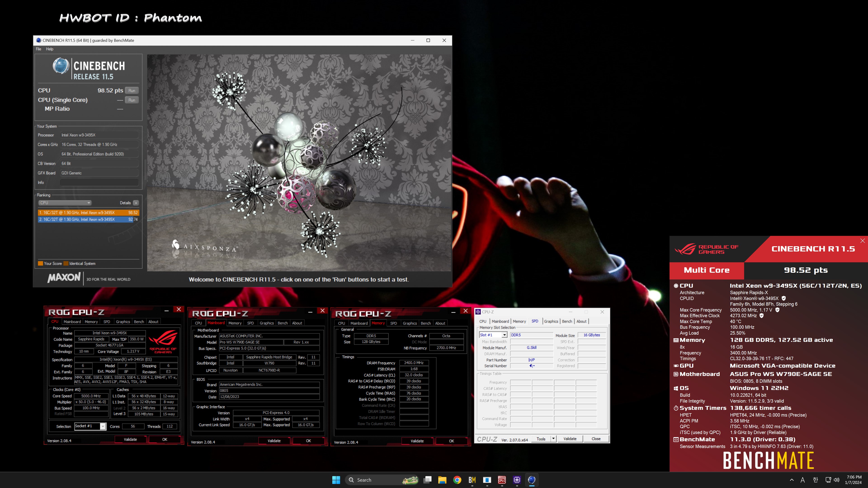Click the 98.52 pts score in BenchMate panel
This screenshot has width=868, height=488.
(x=806, y=270)
